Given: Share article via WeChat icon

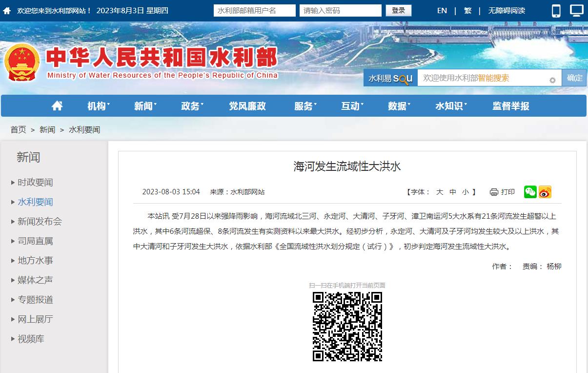Looking at the screenshot, I should pos(530,192).
